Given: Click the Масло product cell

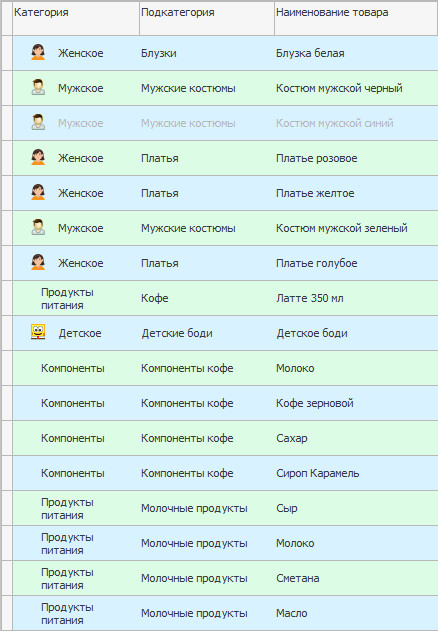Looking at the screenshot, I should point(356,613).
